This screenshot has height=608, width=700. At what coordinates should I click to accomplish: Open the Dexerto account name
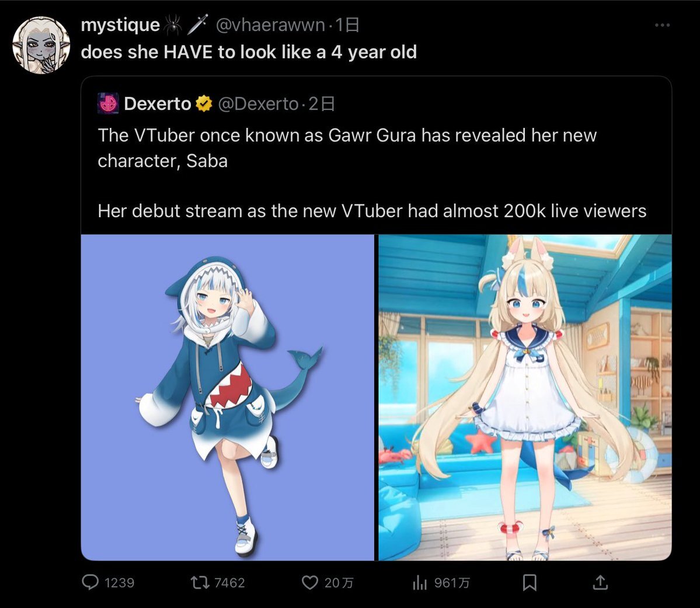pos(158,103)
